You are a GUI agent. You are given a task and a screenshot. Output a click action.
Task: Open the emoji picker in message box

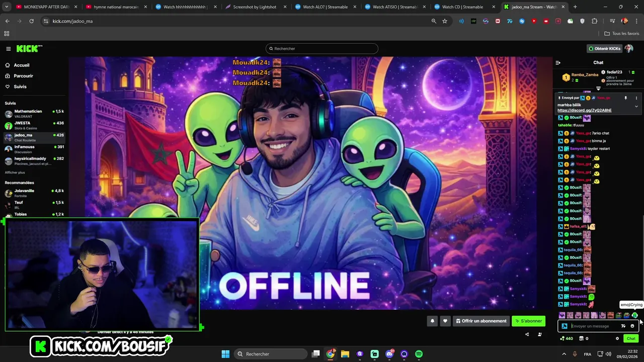[x=632, y=326]
